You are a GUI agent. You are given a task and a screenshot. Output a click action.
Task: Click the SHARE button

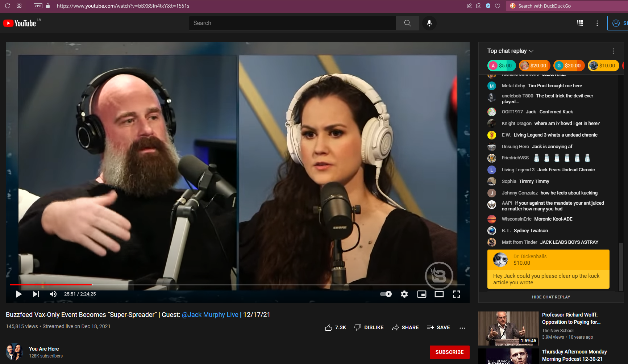[x=405, y=327]
